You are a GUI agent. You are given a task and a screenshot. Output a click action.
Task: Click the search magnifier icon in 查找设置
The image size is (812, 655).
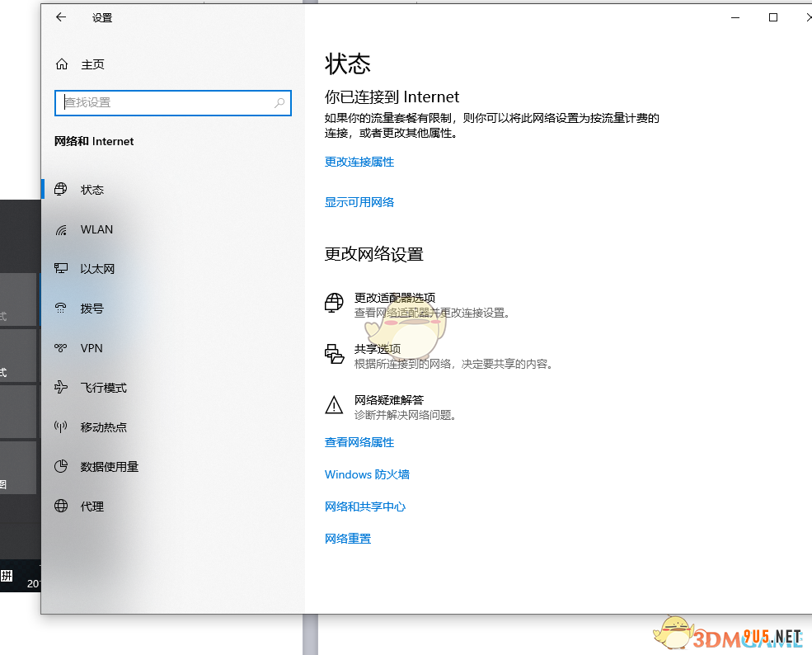pos(279,102)
